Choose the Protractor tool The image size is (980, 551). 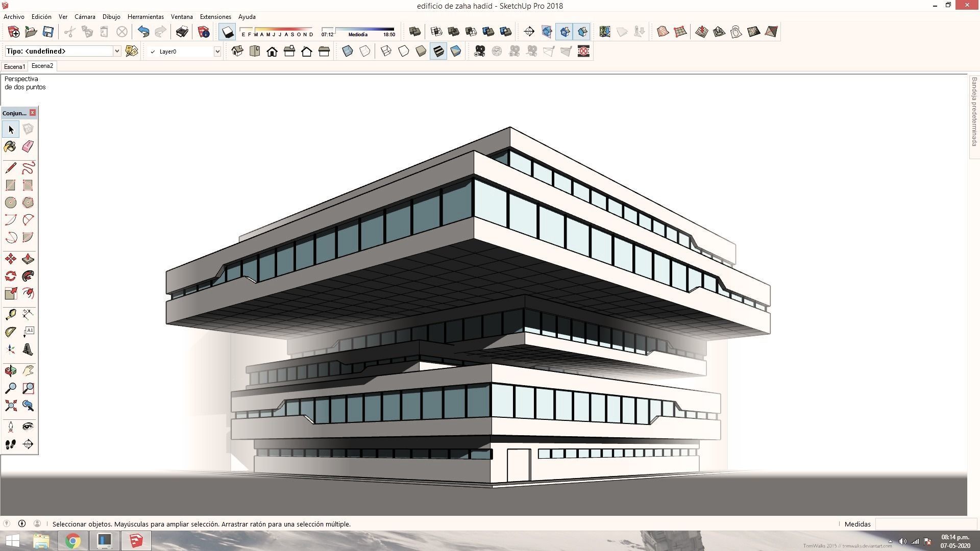tap(11, 332)
